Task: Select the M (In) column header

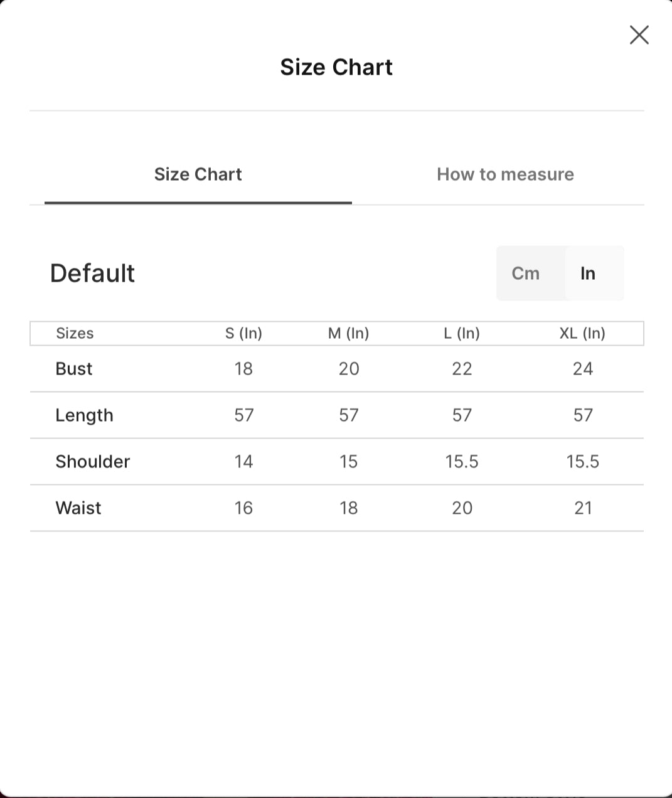Action: [x=349, y=333]
